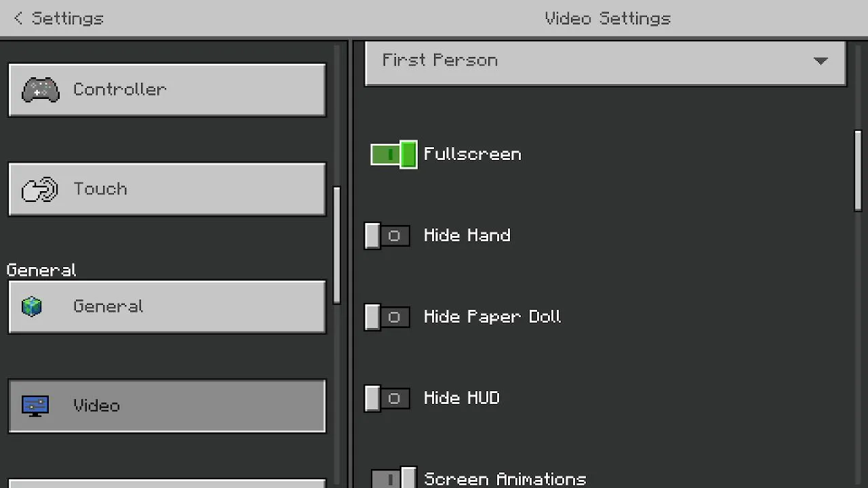Image resolution: width=868 pixels, height=488 pixels.
Task: Open the Controller settings tab
Action: (167, 89)
